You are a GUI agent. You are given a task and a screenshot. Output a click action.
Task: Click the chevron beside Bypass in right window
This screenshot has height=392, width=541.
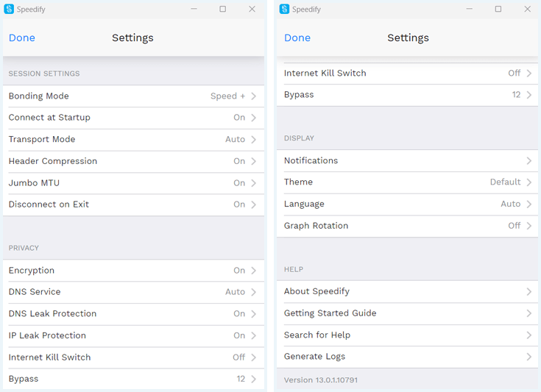pyautogui.click(x=529, y=95)
